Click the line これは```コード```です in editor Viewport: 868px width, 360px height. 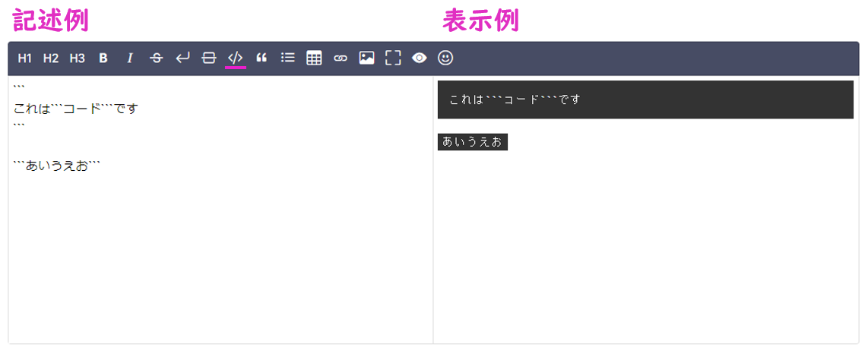(x=75, y=108)
